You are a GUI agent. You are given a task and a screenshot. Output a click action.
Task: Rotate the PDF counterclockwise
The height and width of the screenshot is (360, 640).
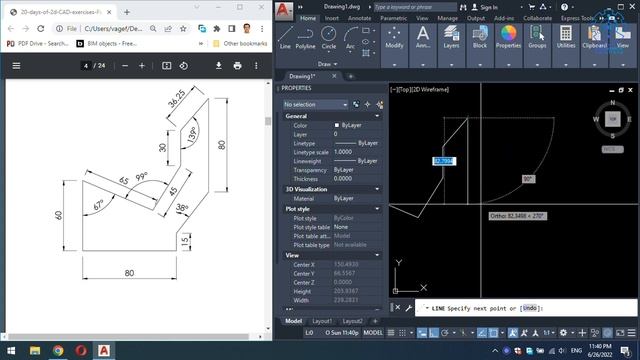[184, 65]
